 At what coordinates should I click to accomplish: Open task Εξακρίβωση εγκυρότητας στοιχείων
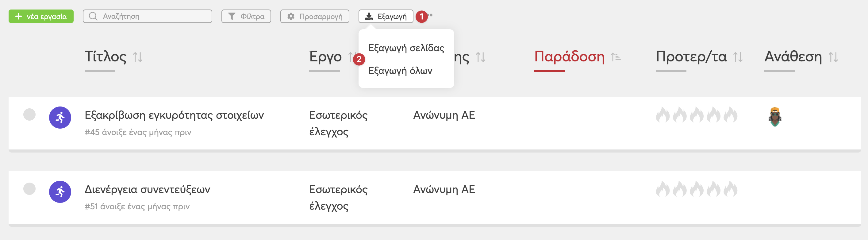point(174,115)
